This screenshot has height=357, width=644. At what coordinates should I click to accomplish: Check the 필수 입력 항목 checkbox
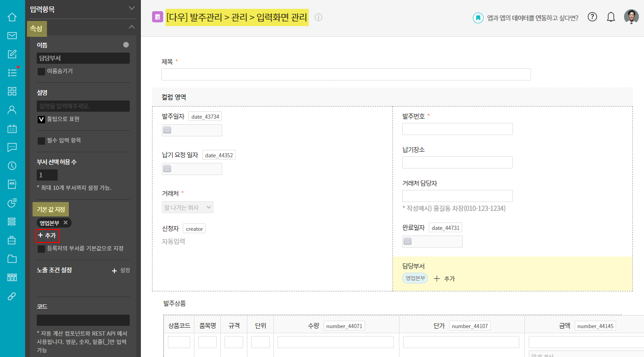tap(41, 141)
